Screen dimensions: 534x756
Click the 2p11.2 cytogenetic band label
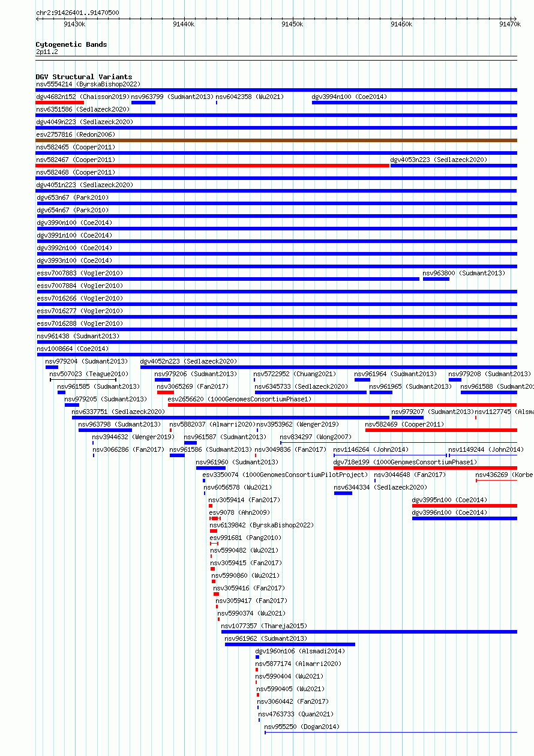pos(47,52)
